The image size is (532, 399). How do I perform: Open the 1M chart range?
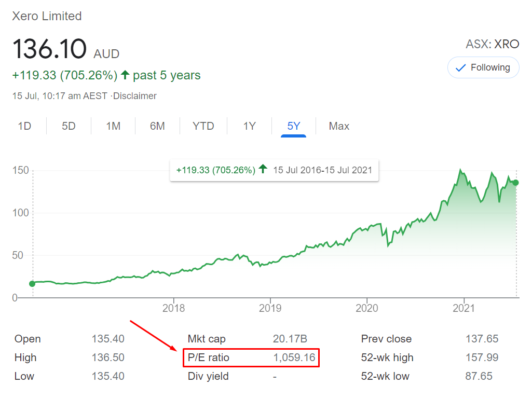tap(113, 126)
